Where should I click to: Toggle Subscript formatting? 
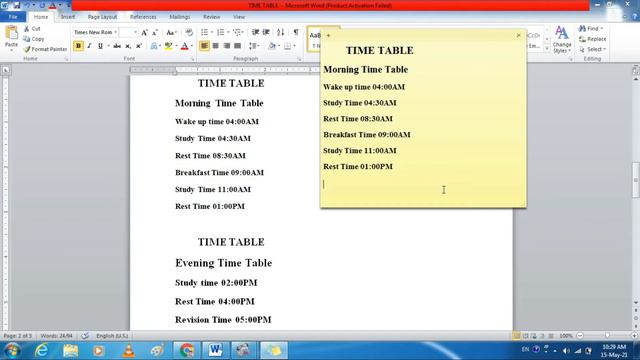128,46
